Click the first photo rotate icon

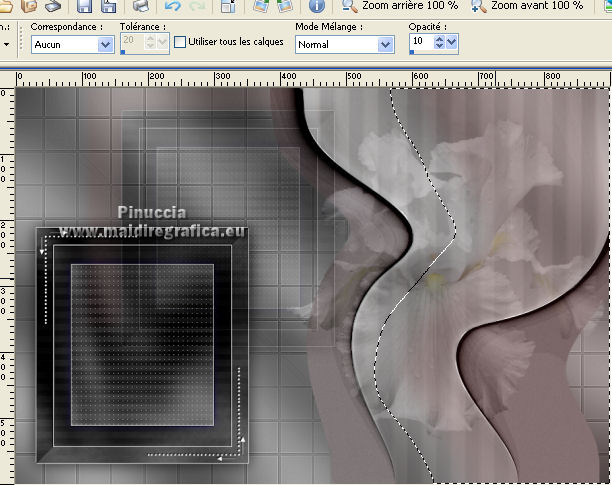(260, 5)
